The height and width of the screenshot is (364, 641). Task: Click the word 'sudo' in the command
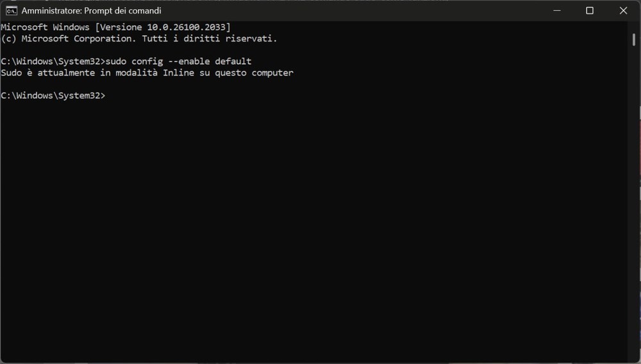tap(116, 62)
